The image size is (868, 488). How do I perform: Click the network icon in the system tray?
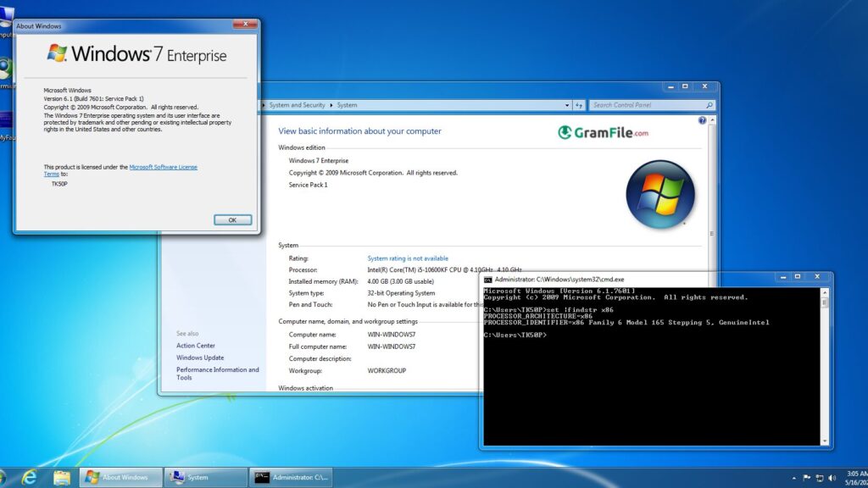coord(819,479)
